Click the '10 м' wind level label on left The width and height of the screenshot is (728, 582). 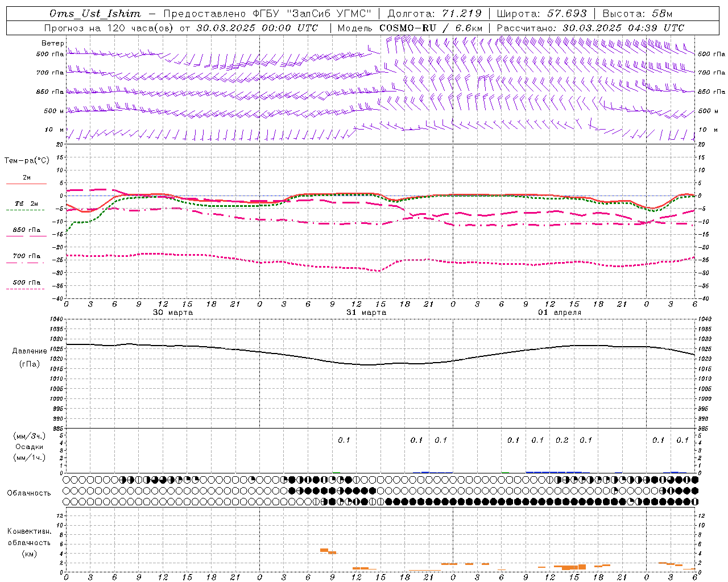55,130
